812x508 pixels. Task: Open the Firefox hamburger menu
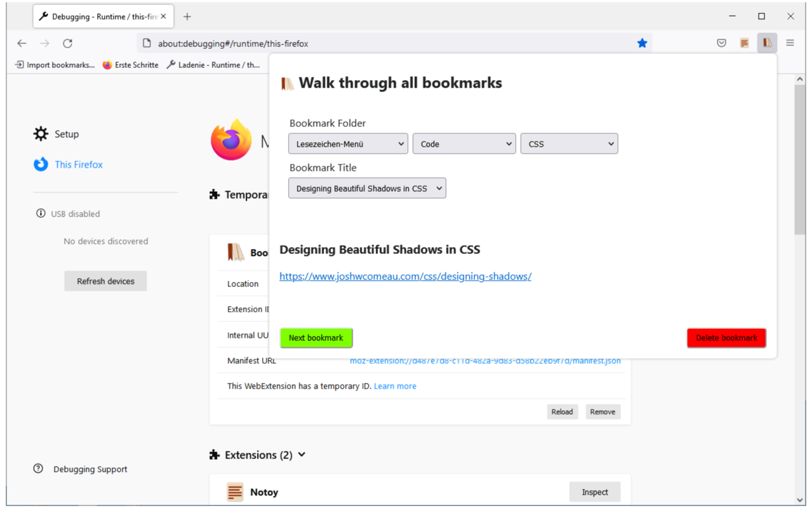[790, 43]
